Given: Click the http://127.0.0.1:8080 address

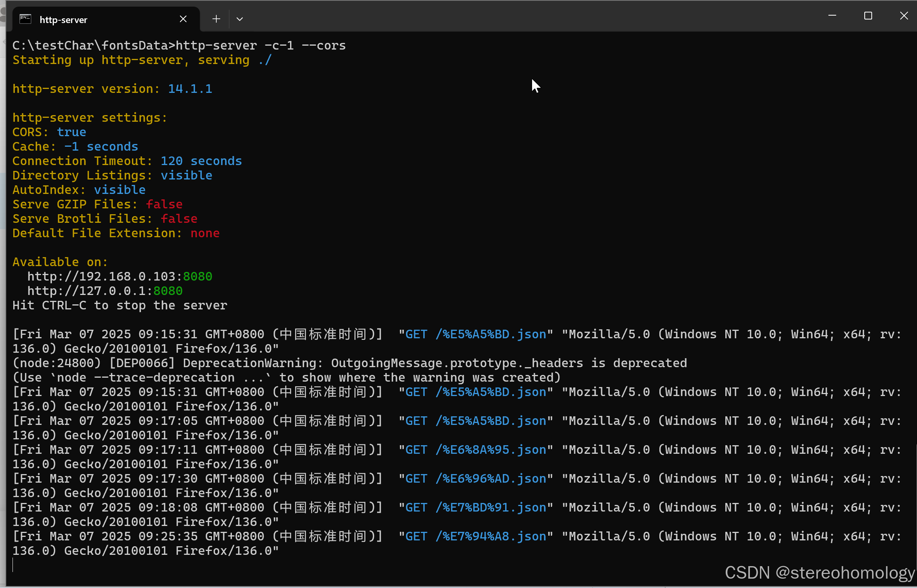Looking at the screenshot, I should coord(105,291).
